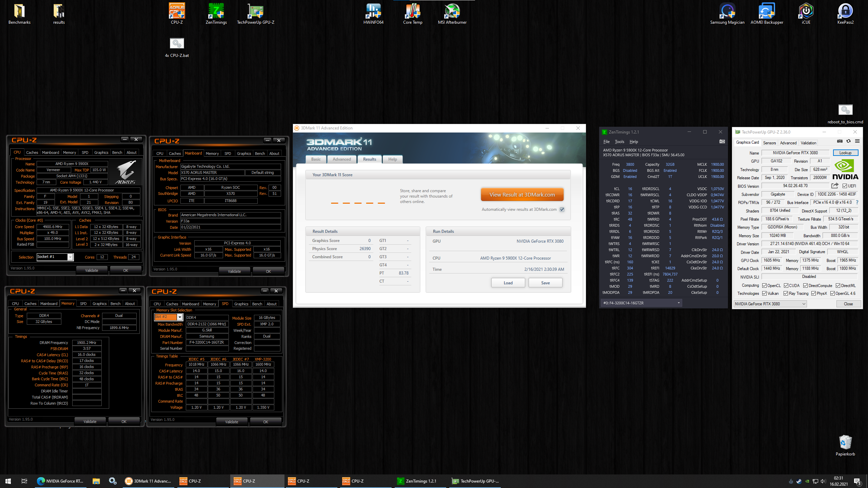Launch the ZenTimings desktop shortcut
This screenshot has height=488, width=868.
[216, 14]
